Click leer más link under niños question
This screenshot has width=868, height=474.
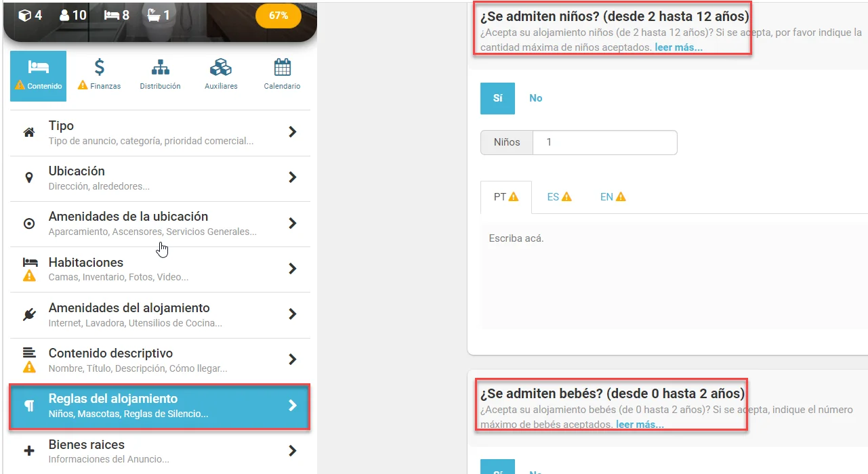[x=678, y=47]
